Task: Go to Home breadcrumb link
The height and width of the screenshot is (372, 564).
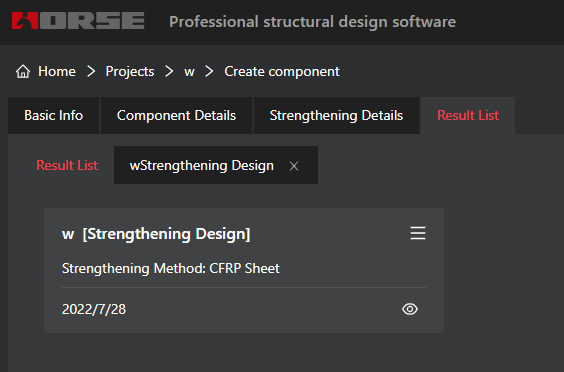Action: click(x=57, y=72)
